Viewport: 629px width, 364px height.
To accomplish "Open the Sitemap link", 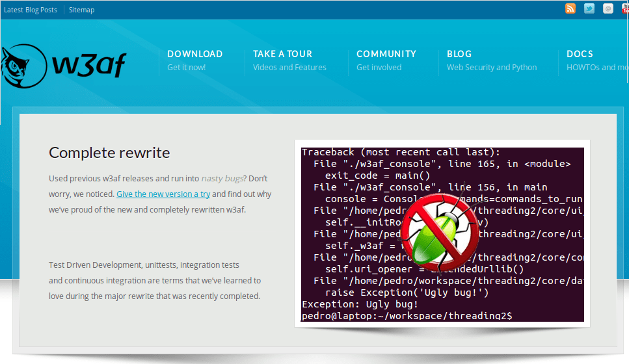I will pyautogui.click(x=81, y=10).
